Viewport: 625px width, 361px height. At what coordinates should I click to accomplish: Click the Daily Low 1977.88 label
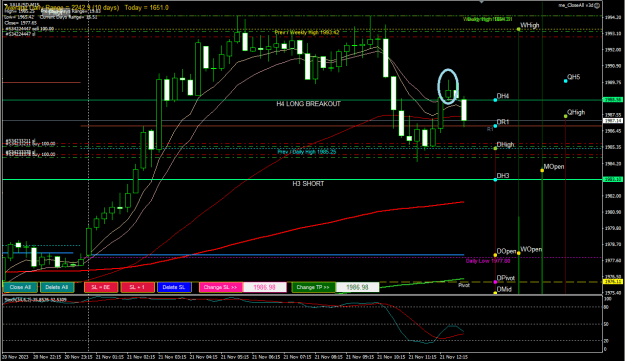tap(488, 261)
